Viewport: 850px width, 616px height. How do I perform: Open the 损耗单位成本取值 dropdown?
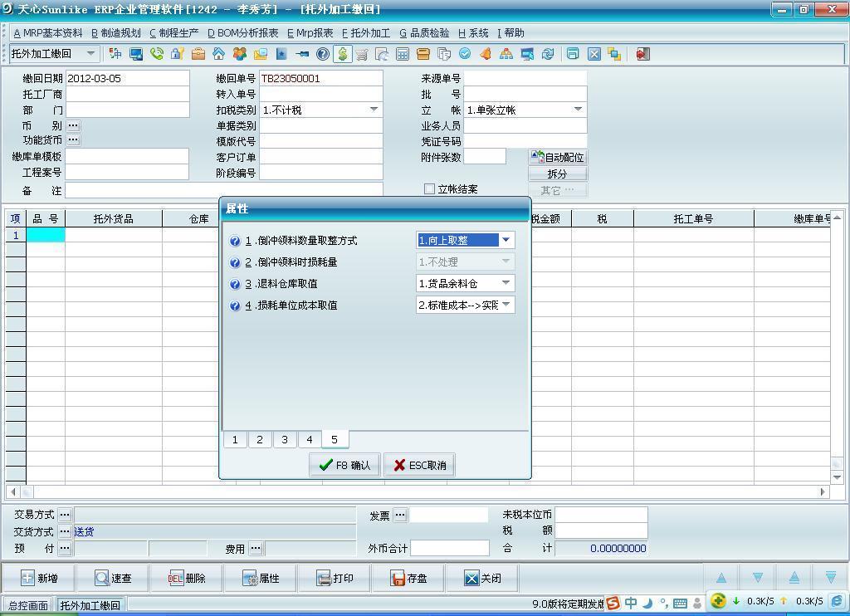coord(506,305)
